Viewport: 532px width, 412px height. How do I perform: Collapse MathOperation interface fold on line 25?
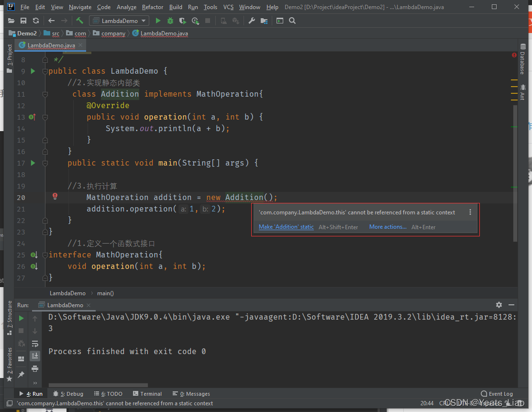[45, 255]
